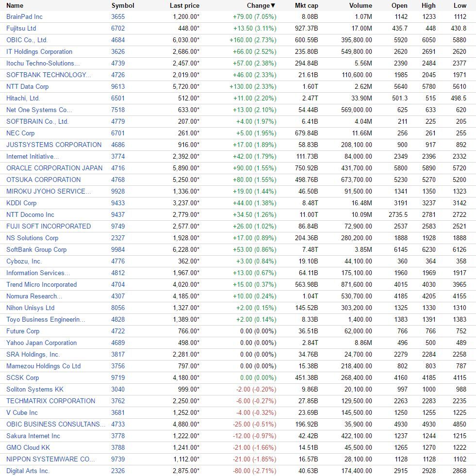This screenshot has height=476, width=476.
Task: Click the High column header
Action: [428, 5]
